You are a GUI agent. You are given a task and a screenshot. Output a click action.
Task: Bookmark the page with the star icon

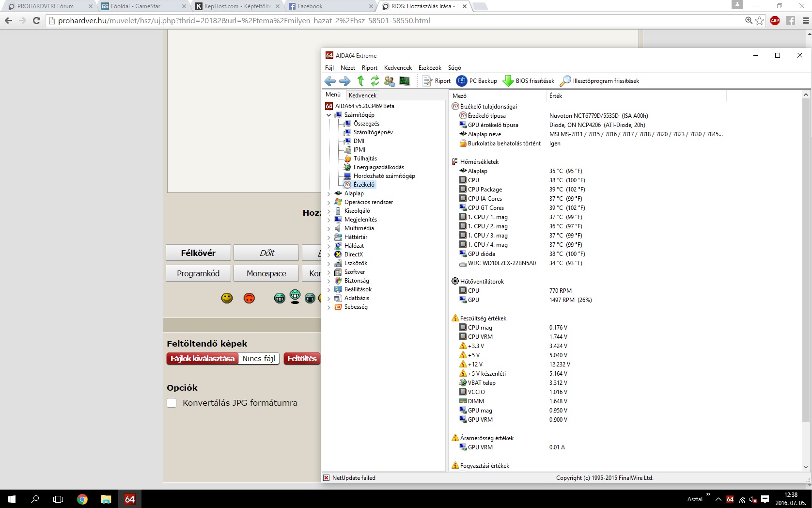tap(760, 20)
